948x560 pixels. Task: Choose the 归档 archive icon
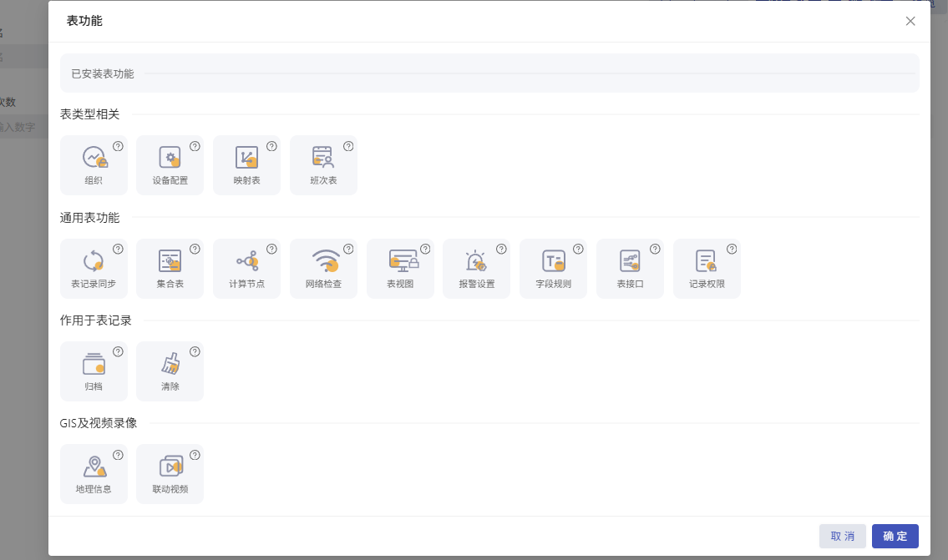[94, 364]
